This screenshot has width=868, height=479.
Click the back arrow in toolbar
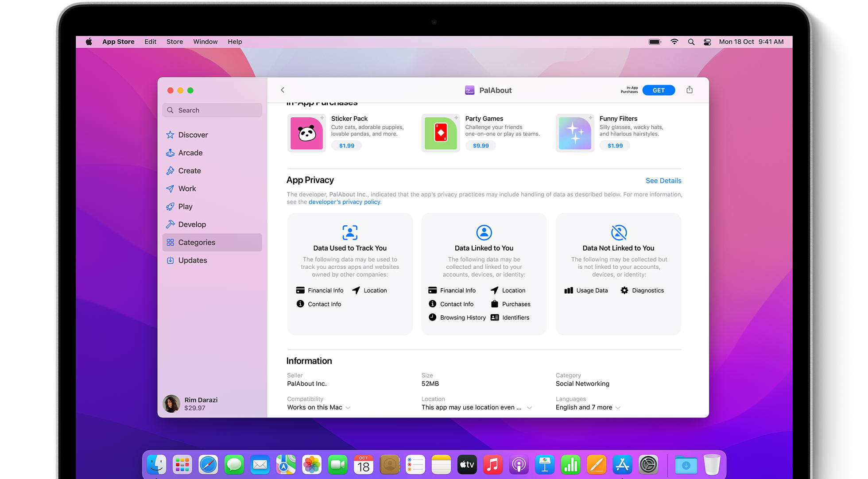tap(283, 90)
